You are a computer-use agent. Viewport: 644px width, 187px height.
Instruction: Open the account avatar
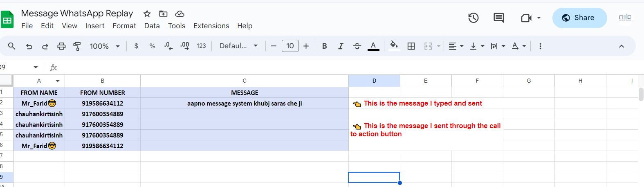[x=625, y=18]
